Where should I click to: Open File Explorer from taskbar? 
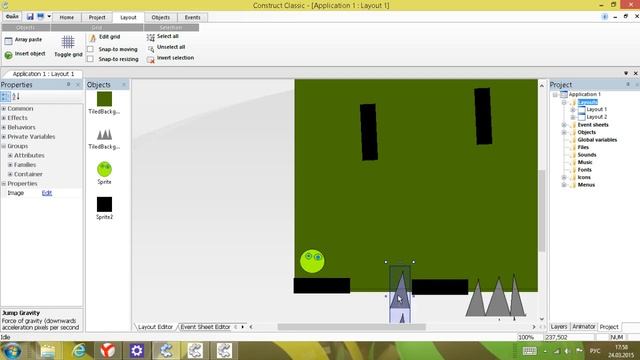48,351
